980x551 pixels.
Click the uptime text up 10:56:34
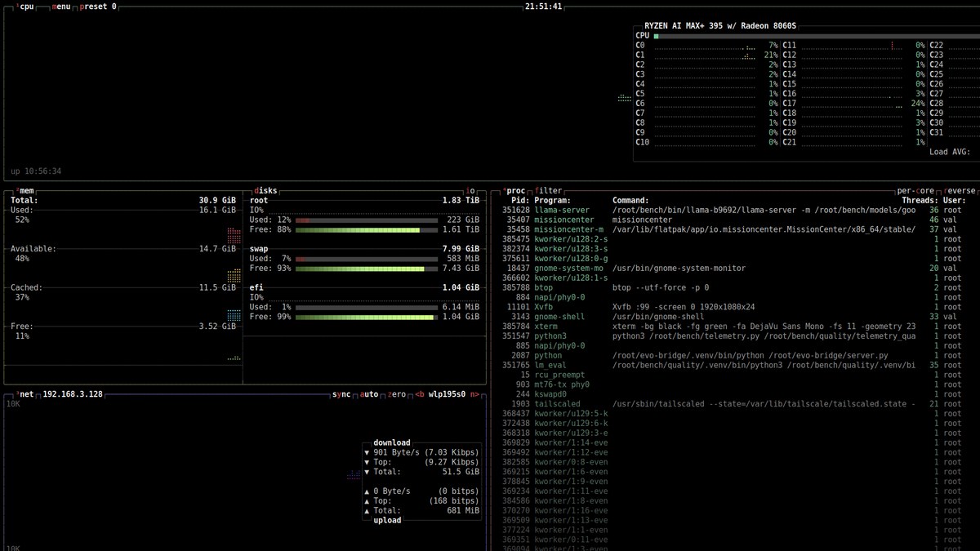pyautogui.click(x=36, y=171)
